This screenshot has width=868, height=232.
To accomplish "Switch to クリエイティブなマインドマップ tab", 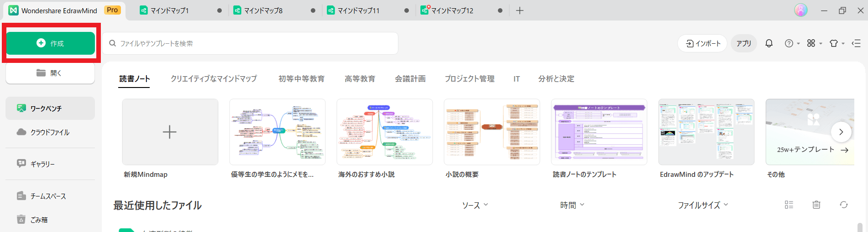I will 214,79.
